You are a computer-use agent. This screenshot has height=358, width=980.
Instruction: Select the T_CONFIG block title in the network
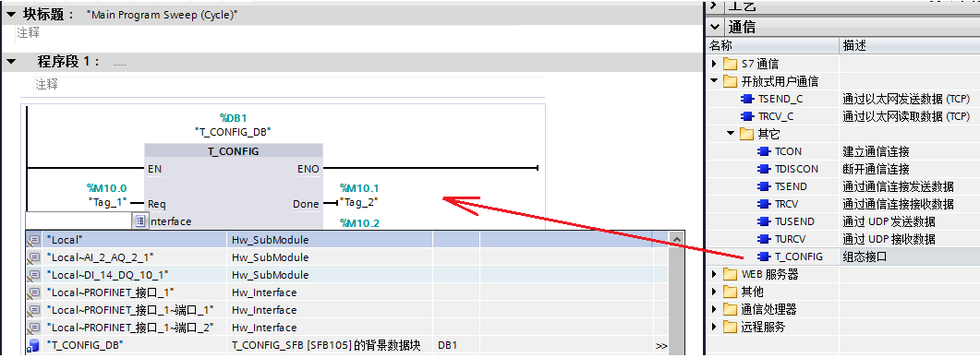[234, 151]
